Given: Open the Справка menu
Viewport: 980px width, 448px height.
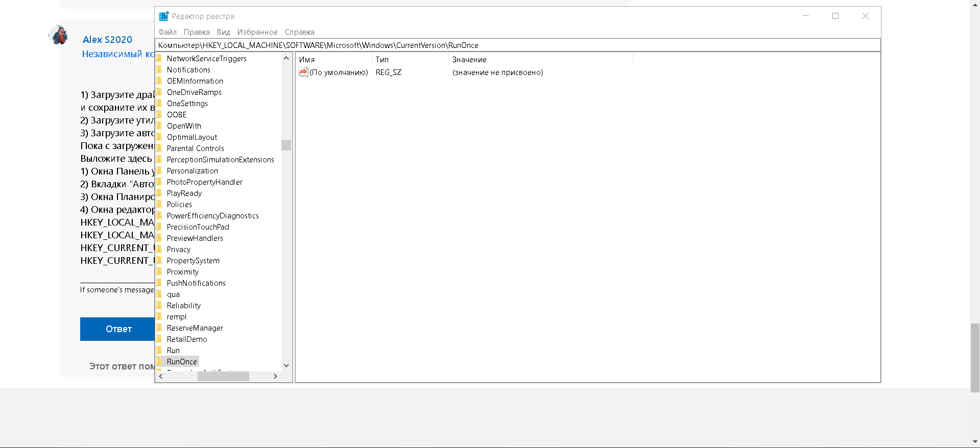Looking at the screenshot, I should (x=300, y=32).
